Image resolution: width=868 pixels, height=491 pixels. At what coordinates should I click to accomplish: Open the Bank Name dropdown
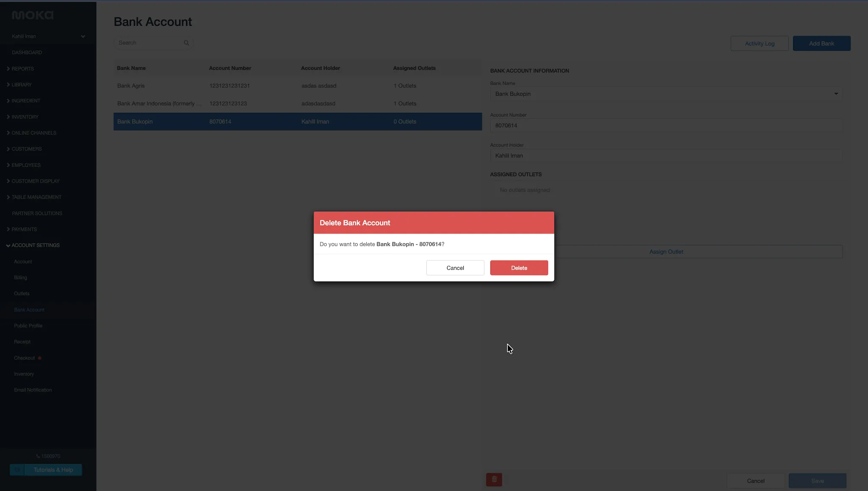pyautogui.click(x=666, y=94)
